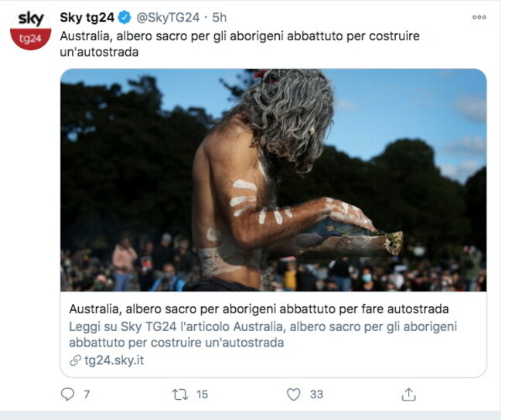
Task: Click the share upload icon
Action: click(408, 394)
